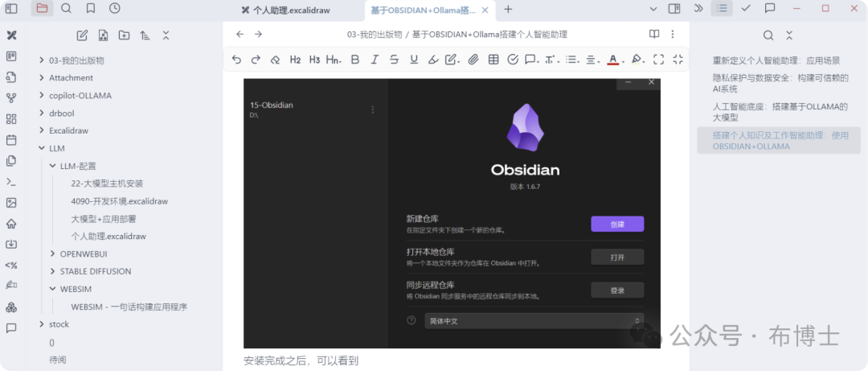Open the checkmark tab in right sidebar
This screenshot has height=371, width=868.
click(x=746, y=8)
